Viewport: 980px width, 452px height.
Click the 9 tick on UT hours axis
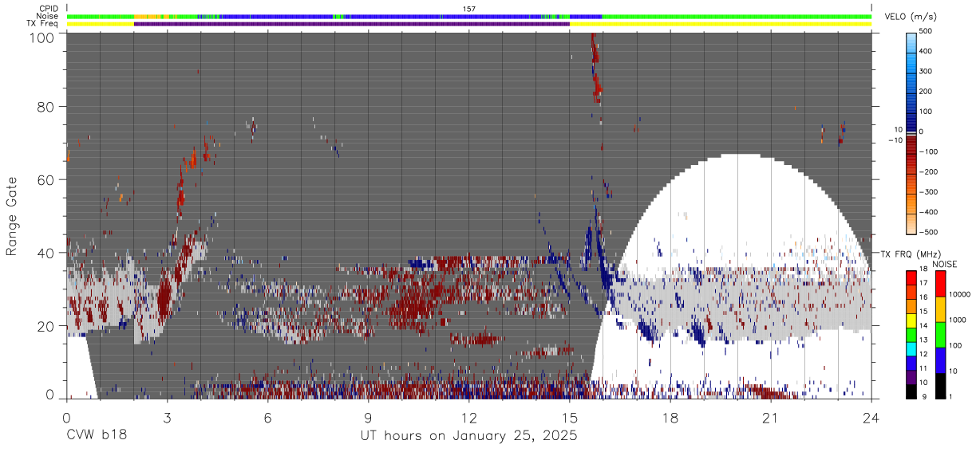tap(368, 417)
